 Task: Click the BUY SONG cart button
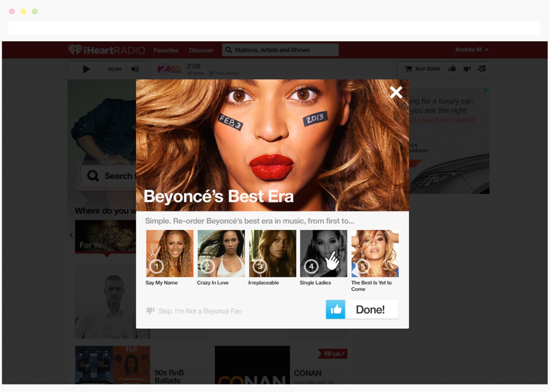(x=422, y=69)
